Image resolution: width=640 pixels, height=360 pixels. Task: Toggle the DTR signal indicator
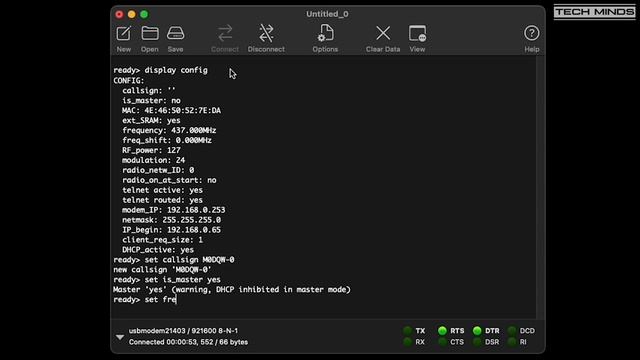pyautogui.click(x=477, y=331)
